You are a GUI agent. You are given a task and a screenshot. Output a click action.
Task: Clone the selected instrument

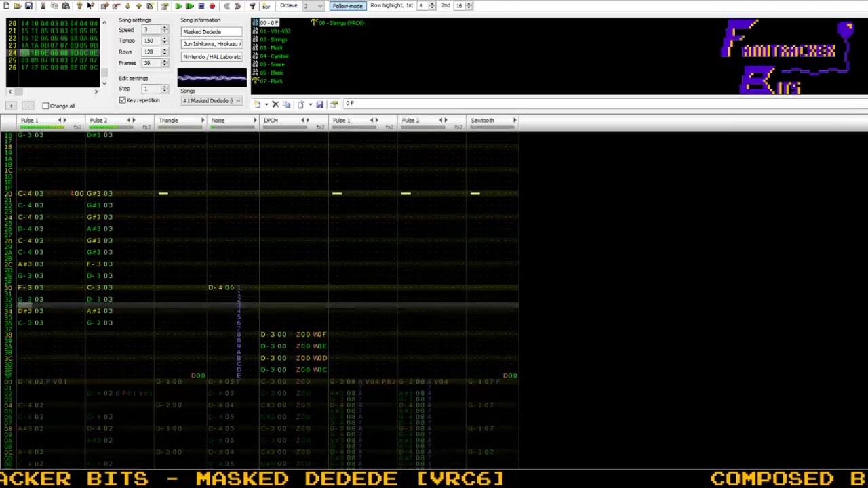tap(287, 104)
